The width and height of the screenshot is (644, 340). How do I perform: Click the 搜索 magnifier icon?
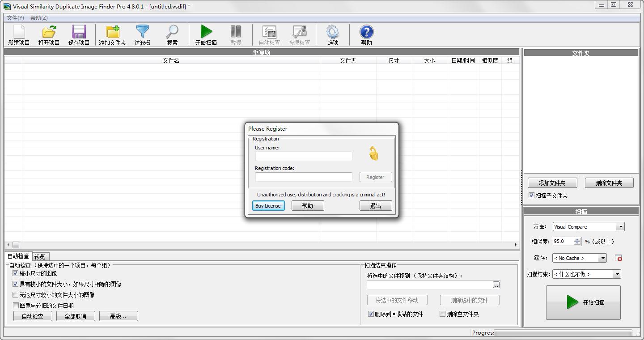tap(172, 35)
